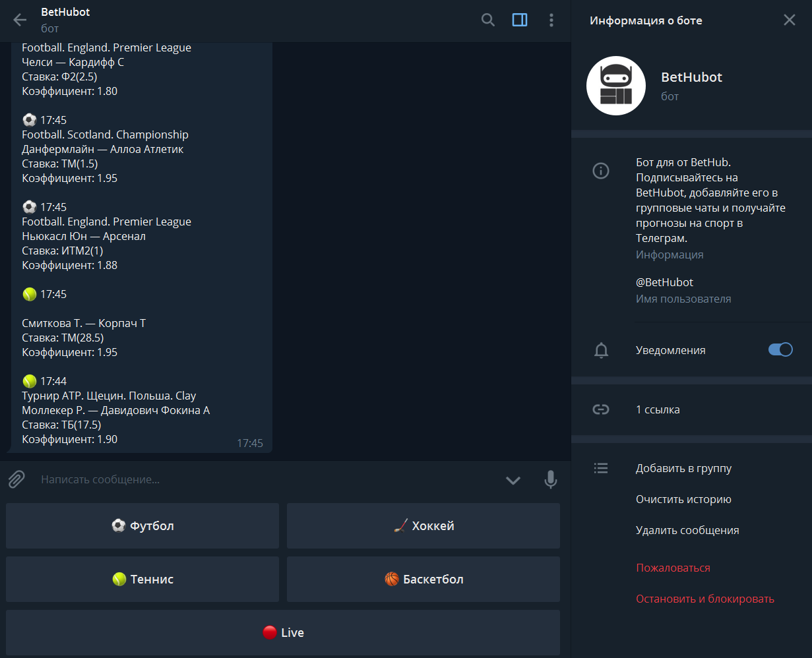
Task: Click the microphone voice message icon
Action: coord(551,480)
